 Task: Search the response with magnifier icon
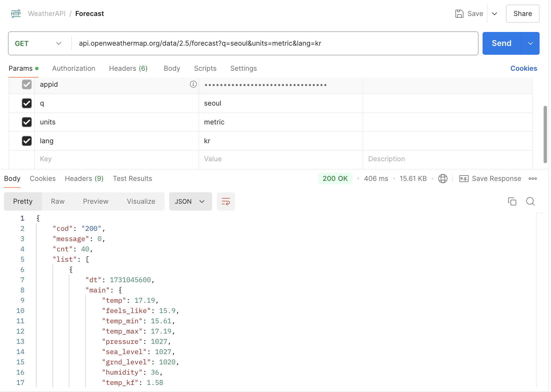(x=530, y=201)
